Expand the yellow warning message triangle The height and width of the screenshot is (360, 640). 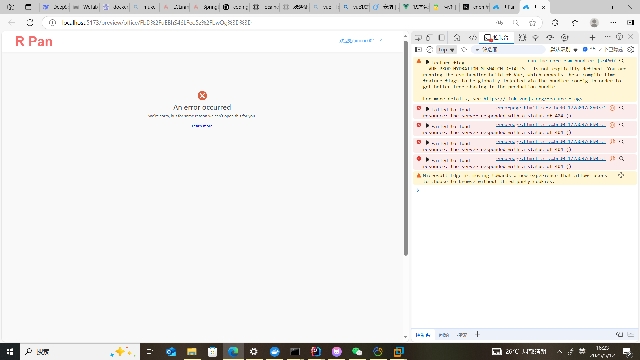coord(427,62)
